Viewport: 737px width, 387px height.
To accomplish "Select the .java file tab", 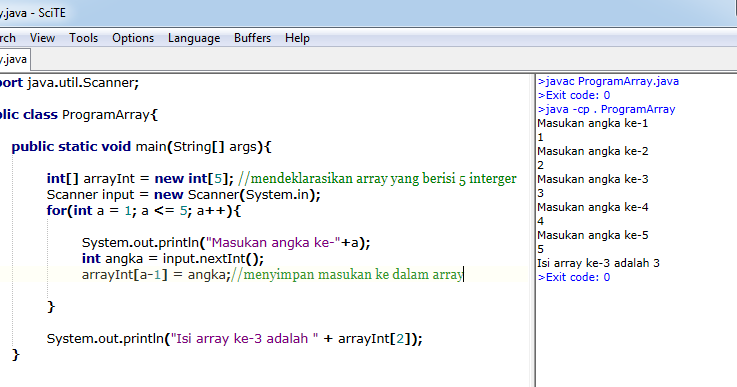I will [14, 59].
